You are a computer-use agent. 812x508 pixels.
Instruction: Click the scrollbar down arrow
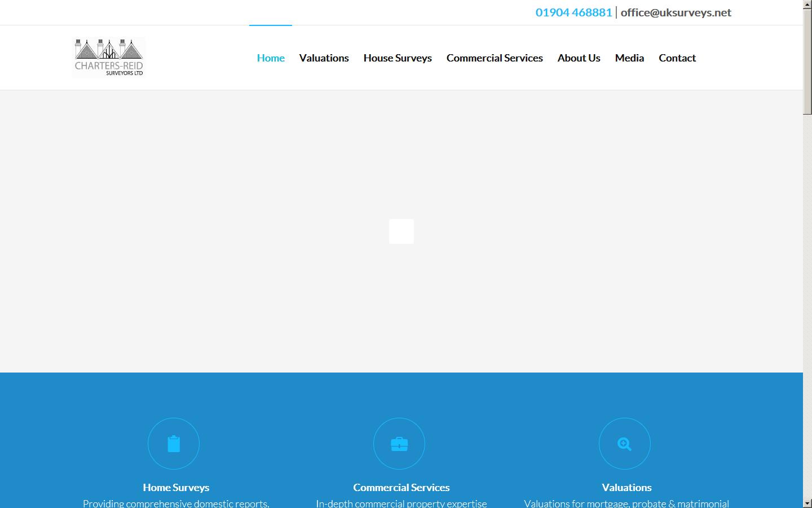[x=807, y=504]
